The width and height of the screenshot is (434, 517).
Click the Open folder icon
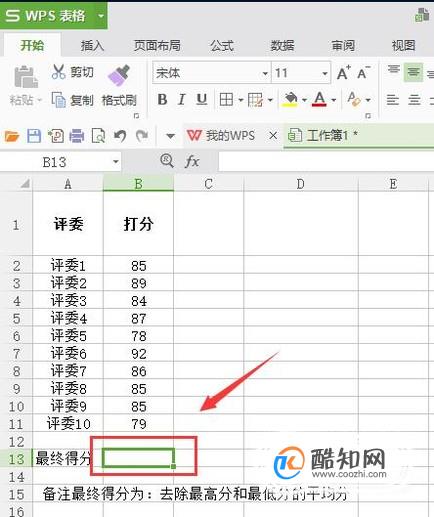(x=12, y=136)
